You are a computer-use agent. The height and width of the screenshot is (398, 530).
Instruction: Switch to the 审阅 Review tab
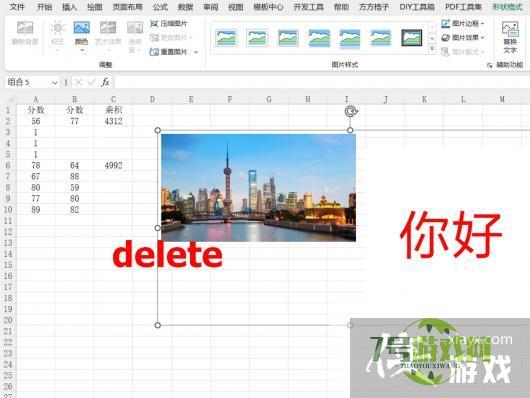pyautogui.click(x=211, y=7)
